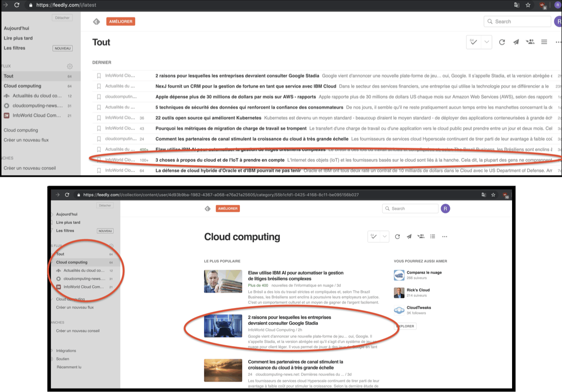This screenshot has height=392, width=562.
Task: Click the paper-plane share icon on the Cloud computing page
Action: (x=409, y=236)
